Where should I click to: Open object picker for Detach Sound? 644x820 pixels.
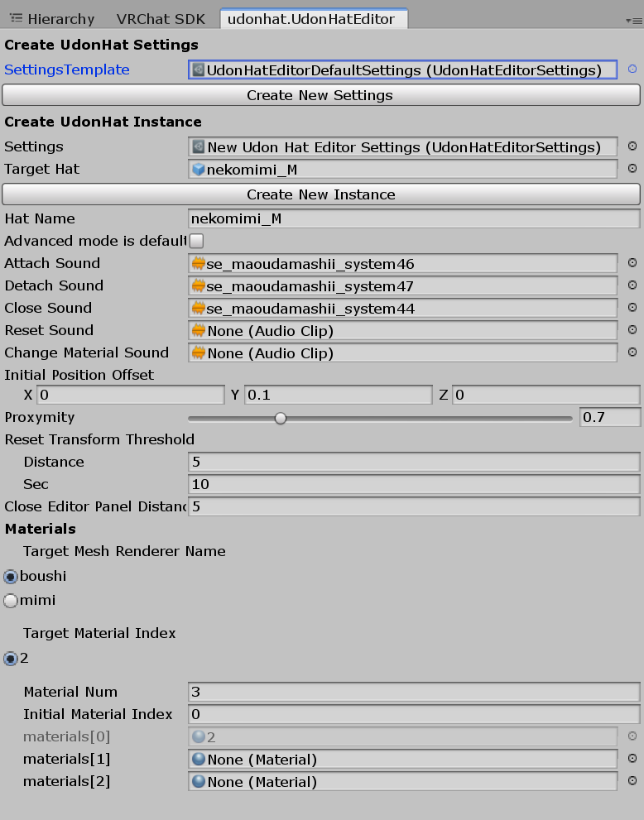tap(632, 285)
